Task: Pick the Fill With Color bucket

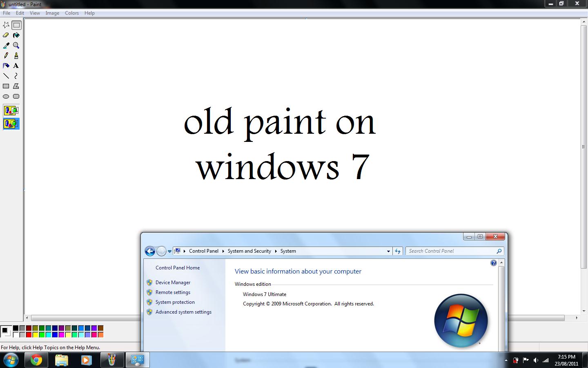Action: click(x=16, y=35)
